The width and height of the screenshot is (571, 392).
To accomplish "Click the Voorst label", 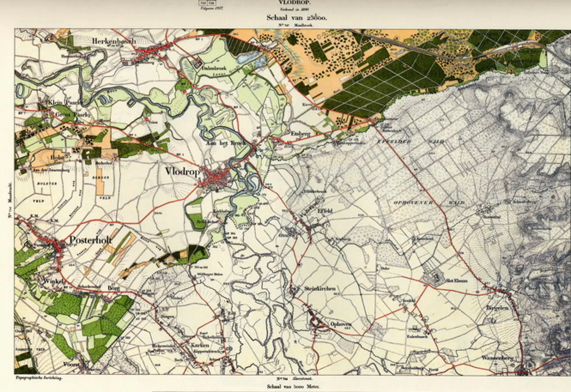I will pyautogui.click(x=72, y=364).
